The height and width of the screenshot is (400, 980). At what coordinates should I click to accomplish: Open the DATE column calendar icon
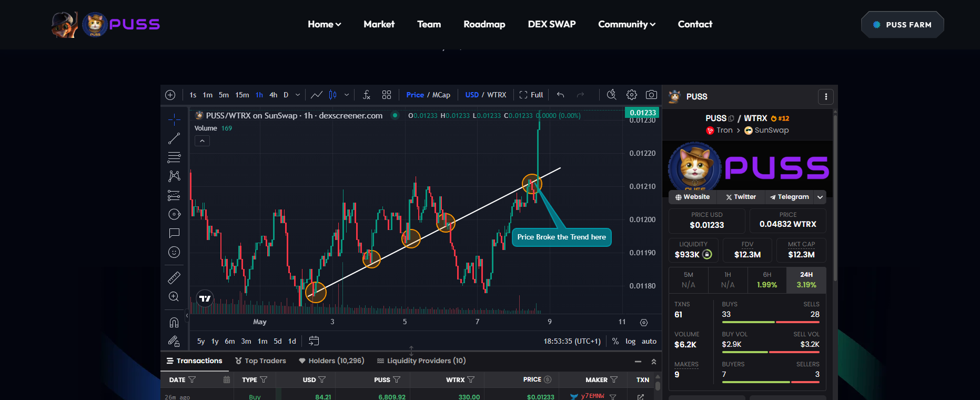[x=227, y=379]
